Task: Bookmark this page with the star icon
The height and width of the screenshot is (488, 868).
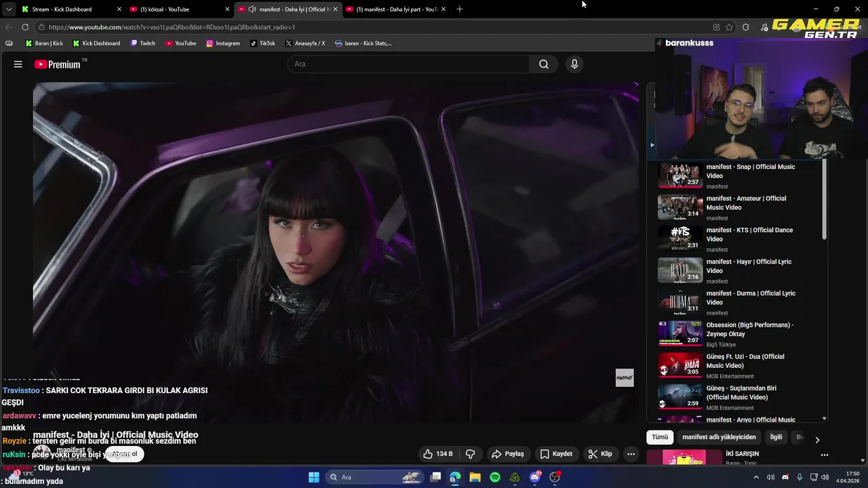Action: pyautogui.click(x=730, y=27)
